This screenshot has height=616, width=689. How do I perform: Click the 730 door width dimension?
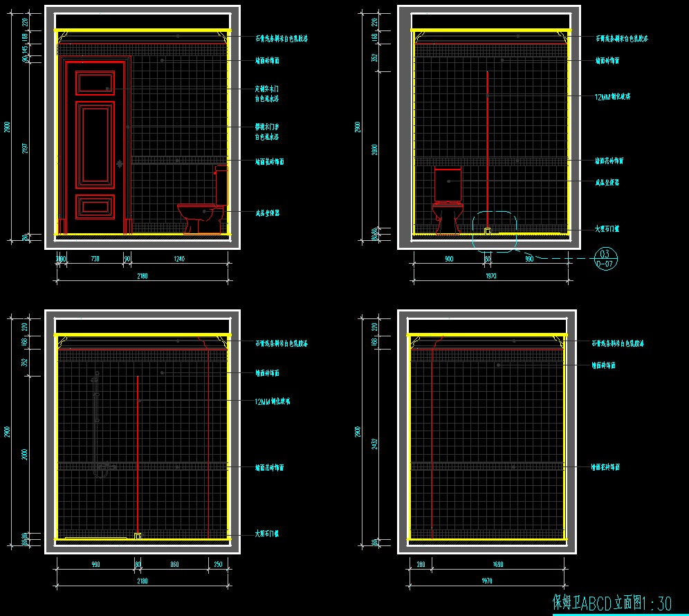(x=95, y=259)
